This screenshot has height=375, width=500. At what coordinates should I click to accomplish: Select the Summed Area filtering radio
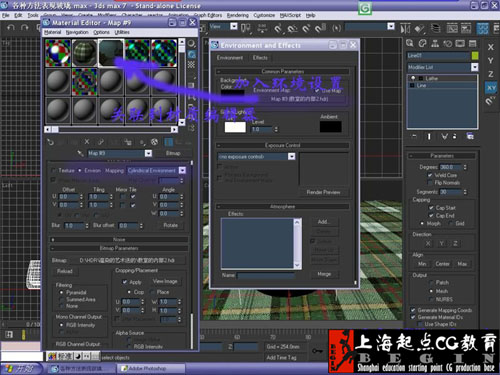[x=61, y=299]
